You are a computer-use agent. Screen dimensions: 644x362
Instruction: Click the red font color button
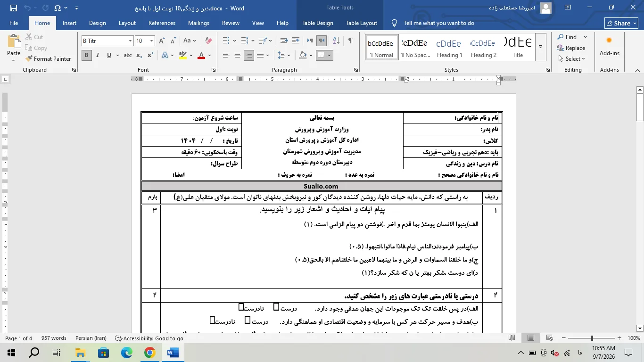(x=201, y=55)
